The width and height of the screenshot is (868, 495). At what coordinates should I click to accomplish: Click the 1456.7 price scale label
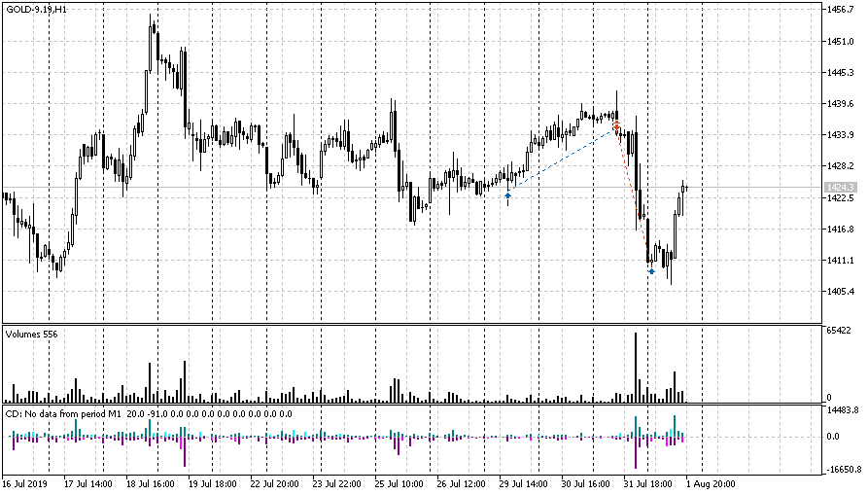click(x=839, y=10)
